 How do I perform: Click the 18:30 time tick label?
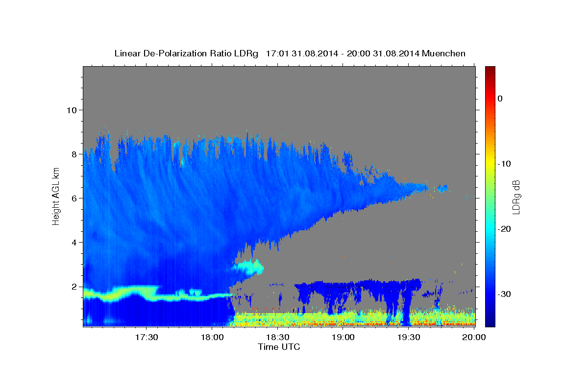(278, 337)
